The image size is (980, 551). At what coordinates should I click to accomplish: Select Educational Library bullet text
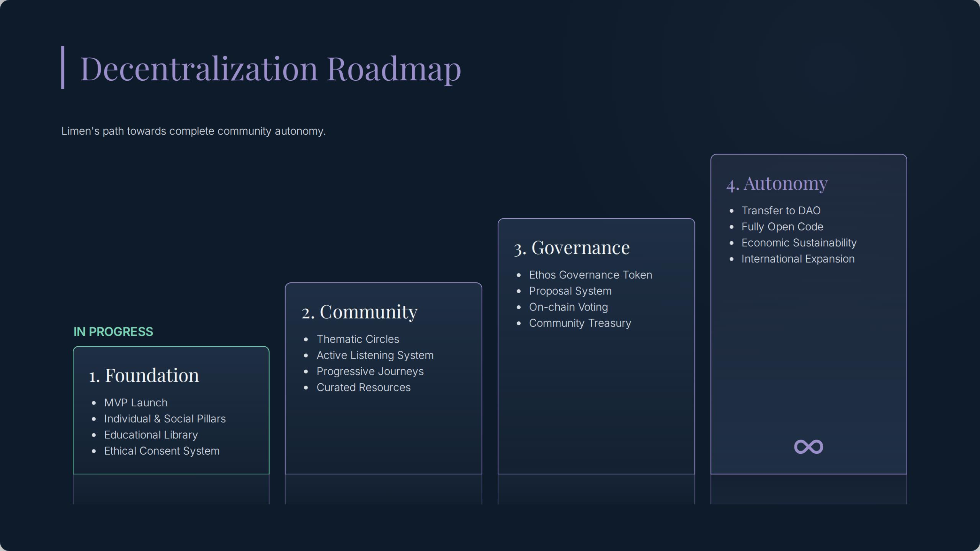pos(151,435)
